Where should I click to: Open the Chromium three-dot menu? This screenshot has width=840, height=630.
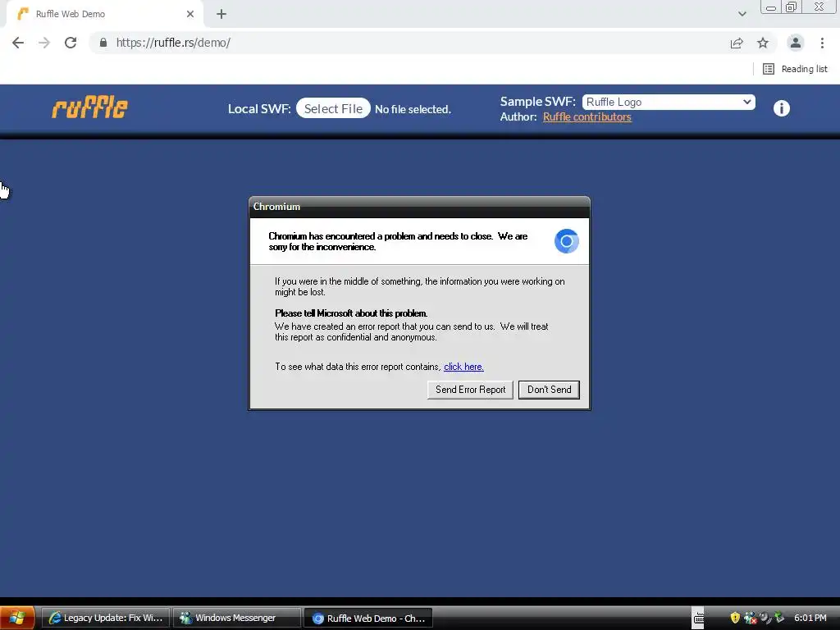[x=822, y=43]
